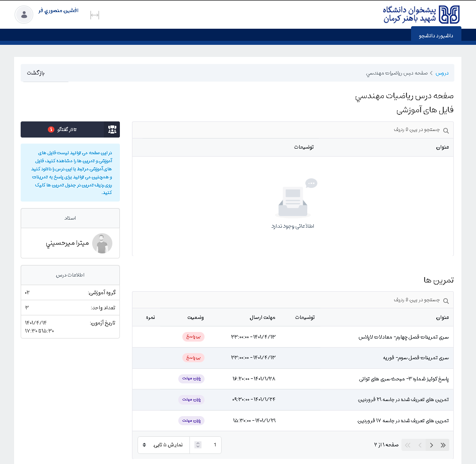Viewport: 476px width, 464px height.
Task: Click بی پاسخ badge of Laplace exercise
Action: pyautogui.click(x=193, y=337)
